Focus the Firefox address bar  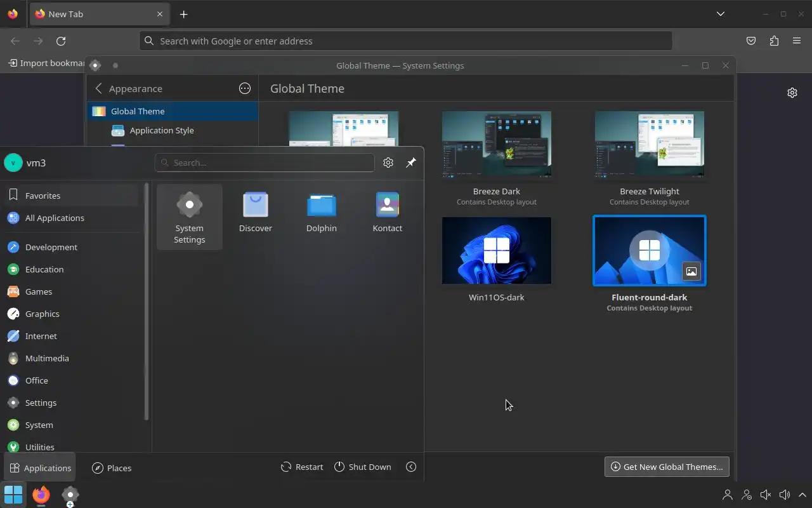tap(406, 41)
